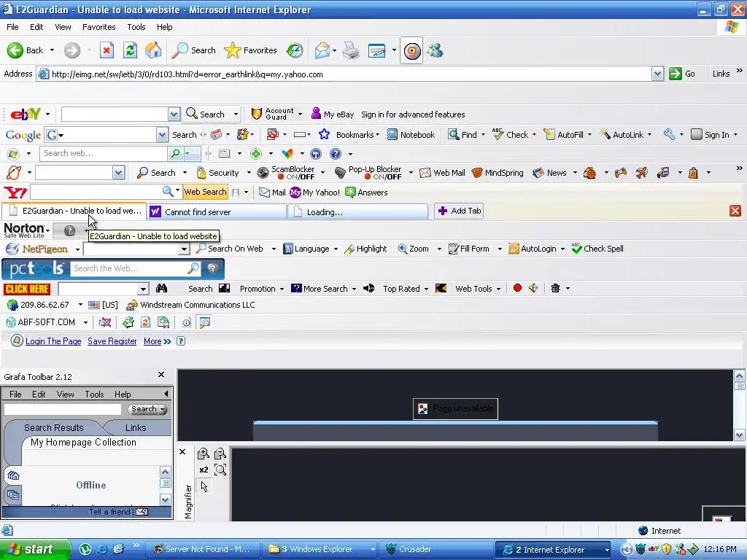Open 3 Windows Explorer taskbar group

click(x=321, y=550)
